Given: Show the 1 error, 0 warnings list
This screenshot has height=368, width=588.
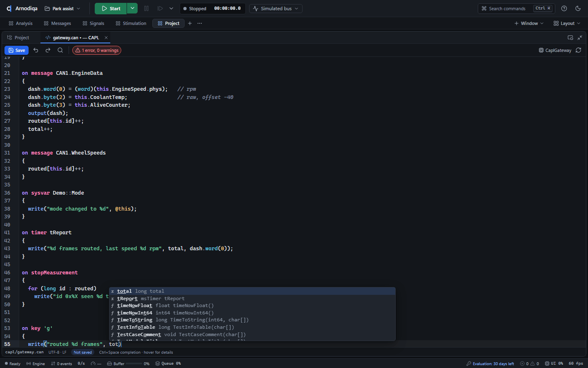Looking at the screenshot, I should coord(97,50).
